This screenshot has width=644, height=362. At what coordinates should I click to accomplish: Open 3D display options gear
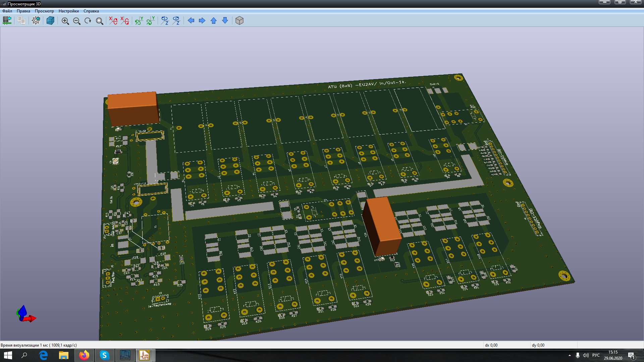click(36, 21)
